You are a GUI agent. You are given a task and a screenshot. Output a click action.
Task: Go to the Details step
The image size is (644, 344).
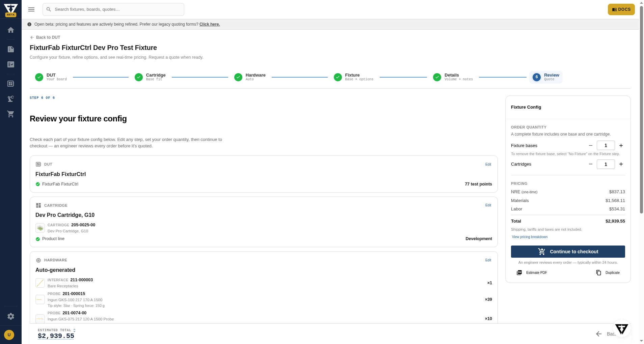point(453,77)
